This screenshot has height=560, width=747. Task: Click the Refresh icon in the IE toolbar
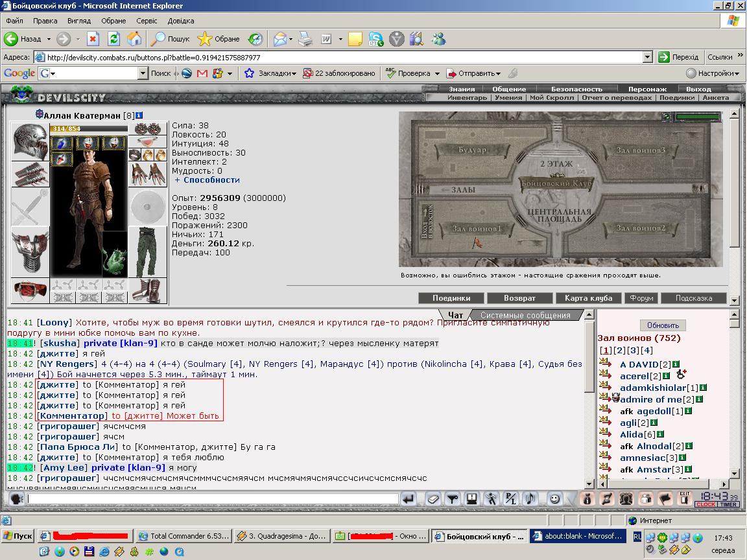pos(113,39)
